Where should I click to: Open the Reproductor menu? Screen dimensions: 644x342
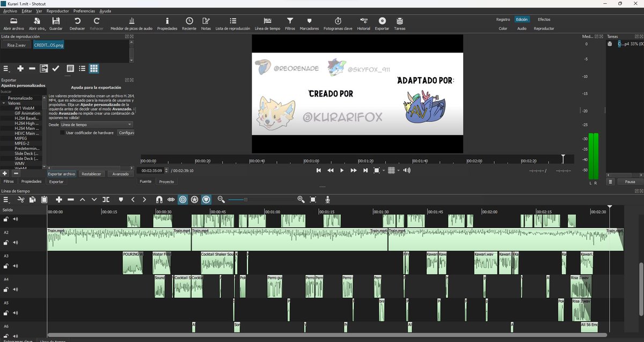pos(57,11)
